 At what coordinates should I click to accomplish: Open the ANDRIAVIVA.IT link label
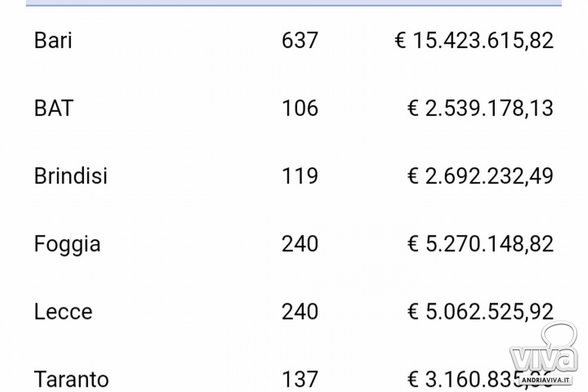[x=547, y=381]
